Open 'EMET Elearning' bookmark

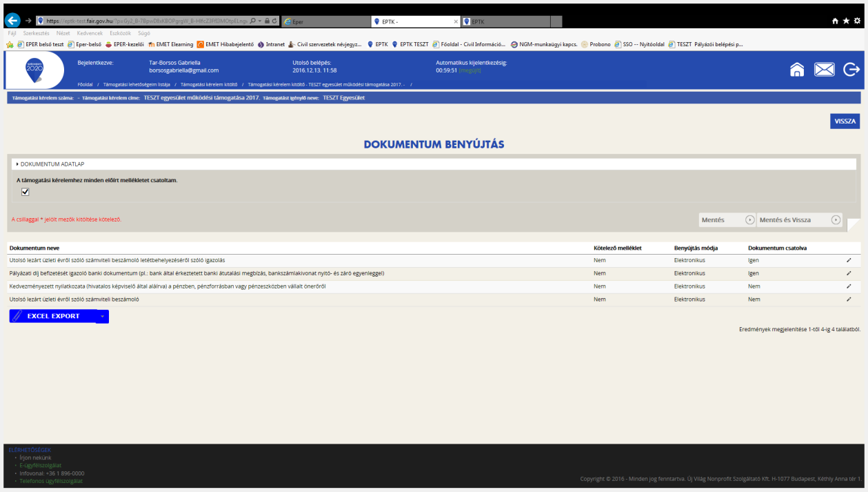pyautogui.click(x=170, y=44)
